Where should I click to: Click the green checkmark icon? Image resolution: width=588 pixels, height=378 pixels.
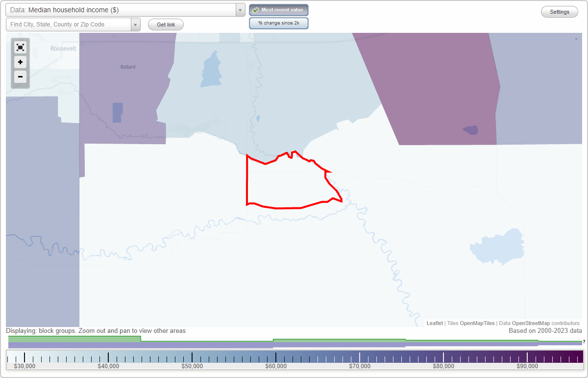[x=256, y=9]
